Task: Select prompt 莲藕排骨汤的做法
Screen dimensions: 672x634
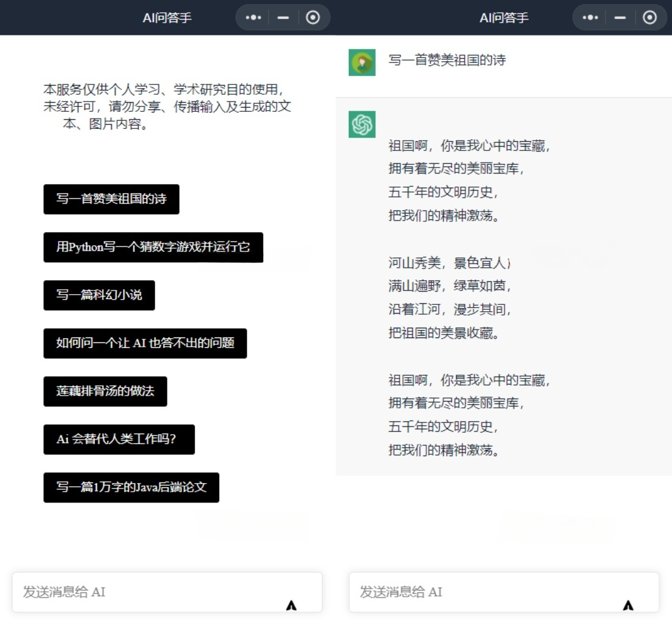Action: (105, 391)
